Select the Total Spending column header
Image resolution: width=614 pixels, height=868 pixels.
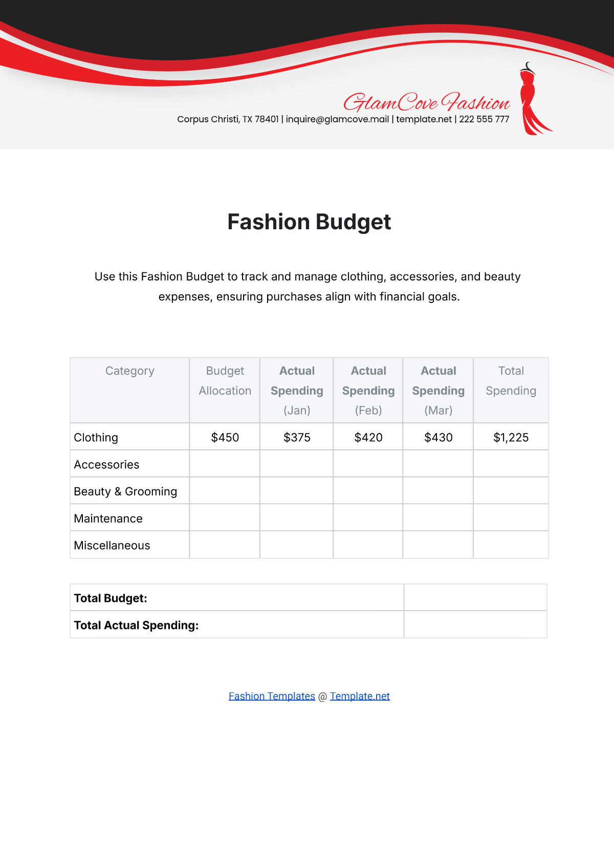click(511, 381)
